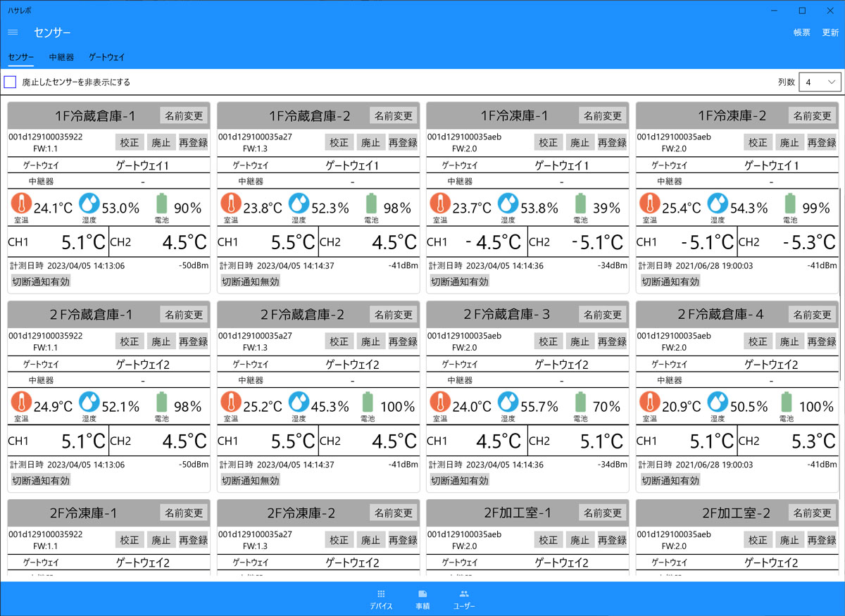This screenshot has height=616, width=845.
Task: Click humidity droplet icon in 1F冷蔵倉庫-1 card
Action: pyautogui.click(x=90, y=205)
